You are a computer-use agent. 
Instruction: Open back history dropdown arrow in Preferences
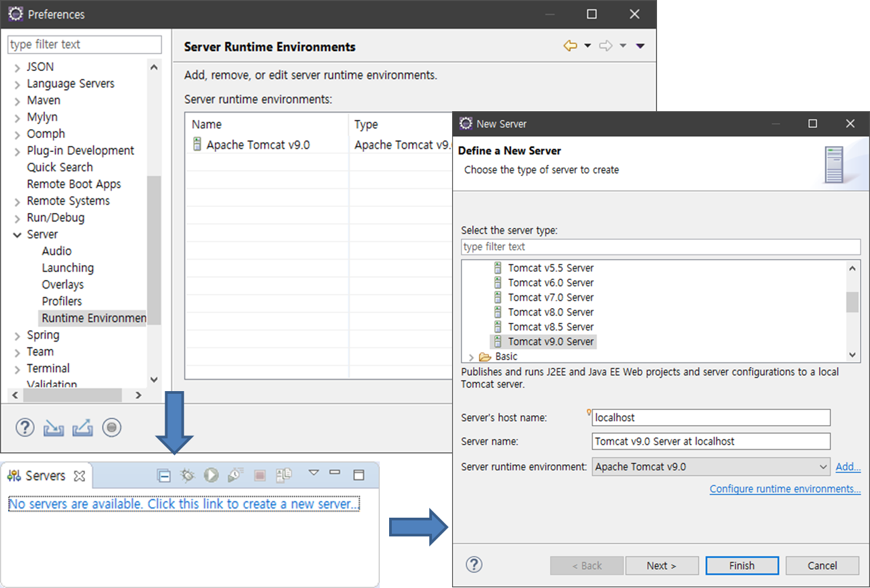pos(587,46)
